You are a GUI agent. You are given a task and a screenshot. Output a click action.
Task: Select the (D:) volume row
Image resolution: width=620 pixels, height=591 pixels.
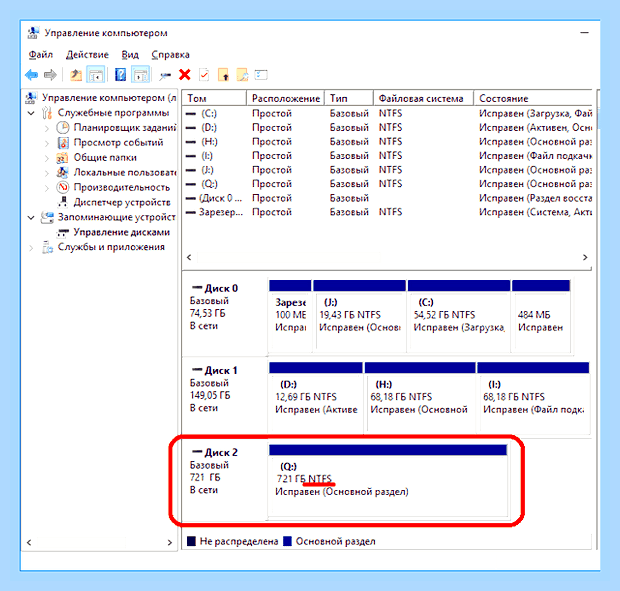pos(388,128)
